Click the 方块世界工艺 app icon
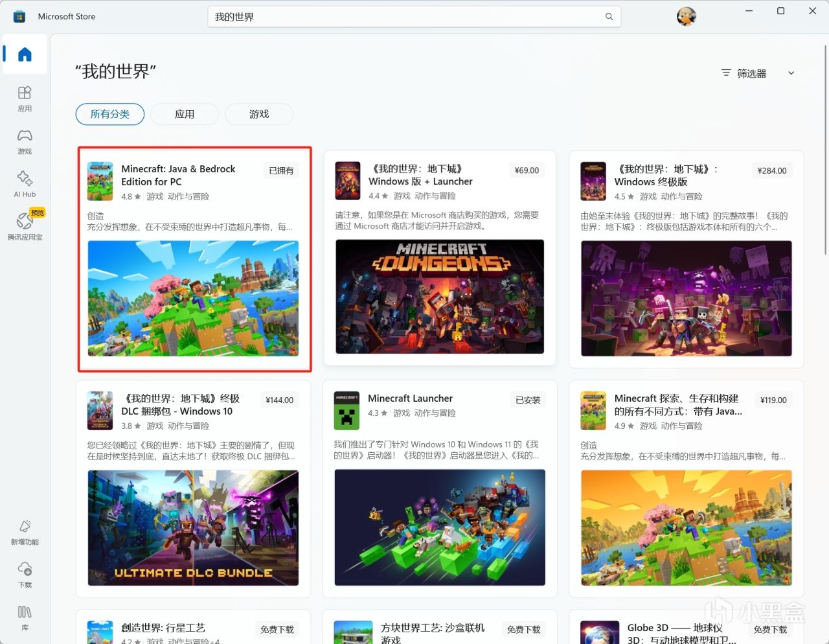The image size is (829, 644). coord(353,632)
